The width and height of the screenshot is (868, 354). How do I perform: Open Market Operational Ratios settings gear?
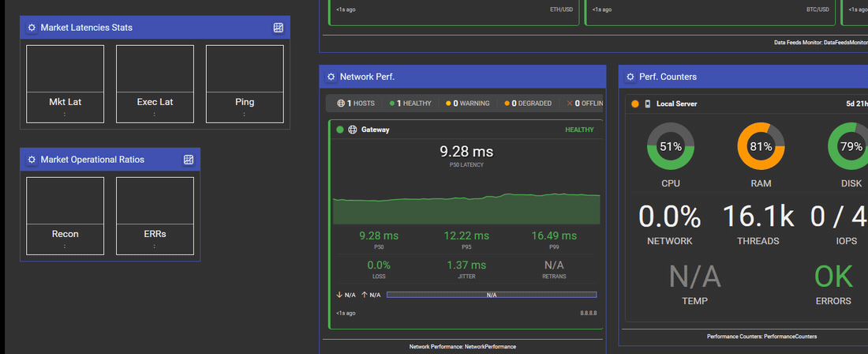point(32,160)
